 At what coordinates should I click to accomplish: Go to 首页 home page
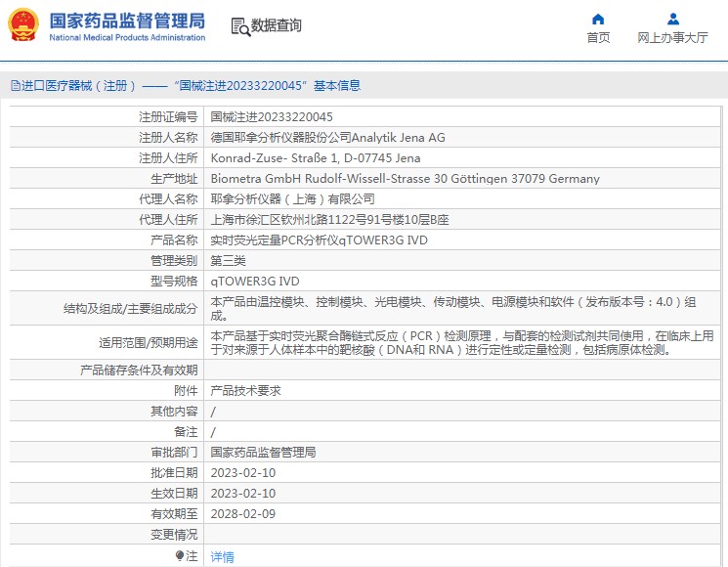pyautogui.click(x=598, y=37)
